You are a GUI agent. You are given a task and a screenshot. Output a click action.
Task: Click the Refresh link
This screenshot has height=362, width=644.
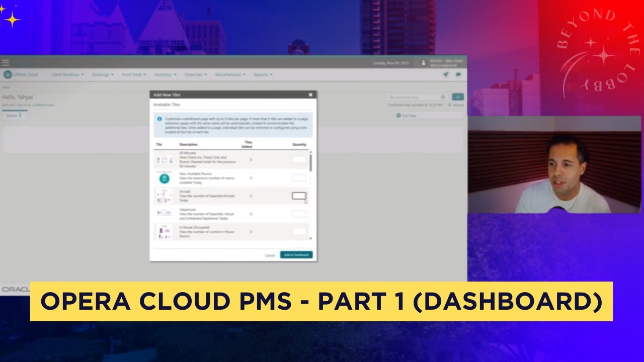pyautogui.click(x=458, y=105)
